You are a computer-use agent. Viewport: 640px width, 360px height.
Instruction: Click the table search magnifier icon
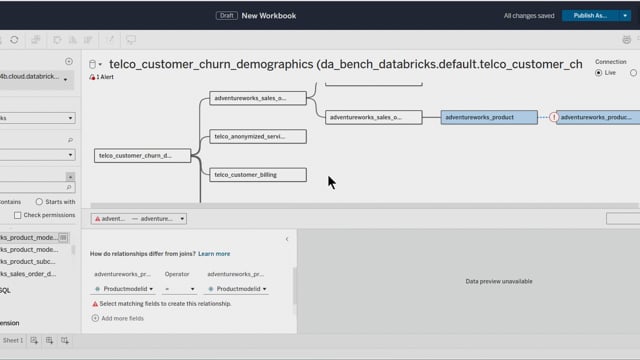click(x=69, y=187)
